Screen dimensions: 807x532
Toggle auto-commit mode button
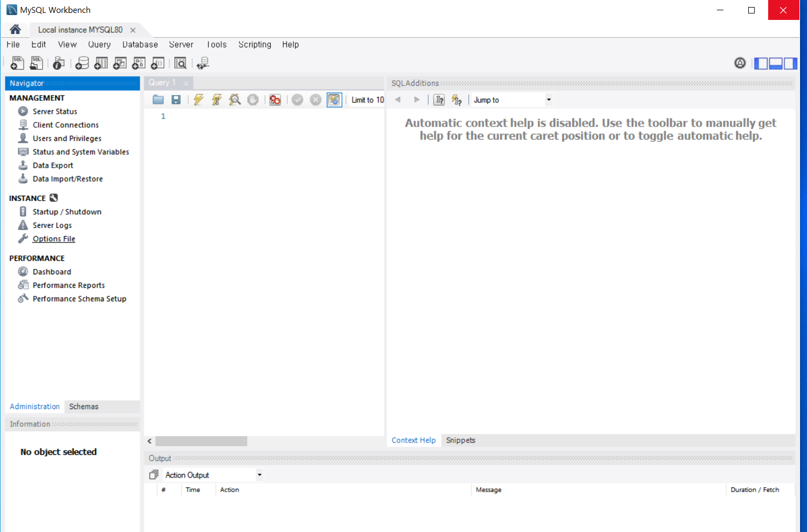[334, 100]
